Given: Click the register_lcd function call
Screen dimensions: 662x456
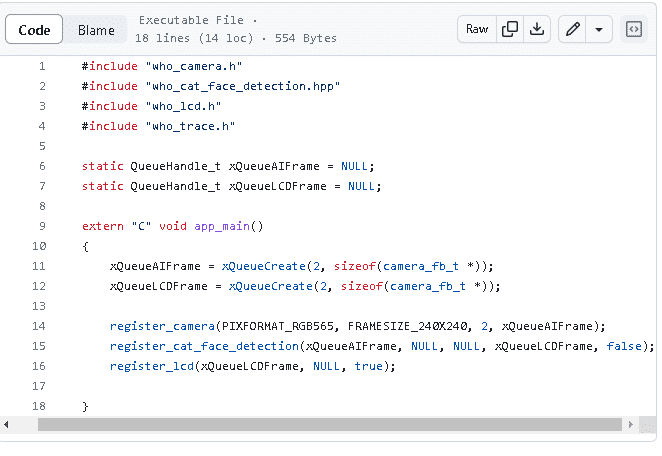Looking at the screenshot, I should (x=152, y=366).
